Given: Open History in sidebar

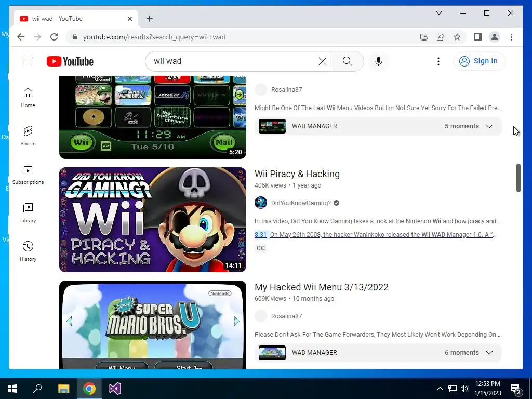Looking at the screenshot, I should pyautogui.click(x=28, y=251).
